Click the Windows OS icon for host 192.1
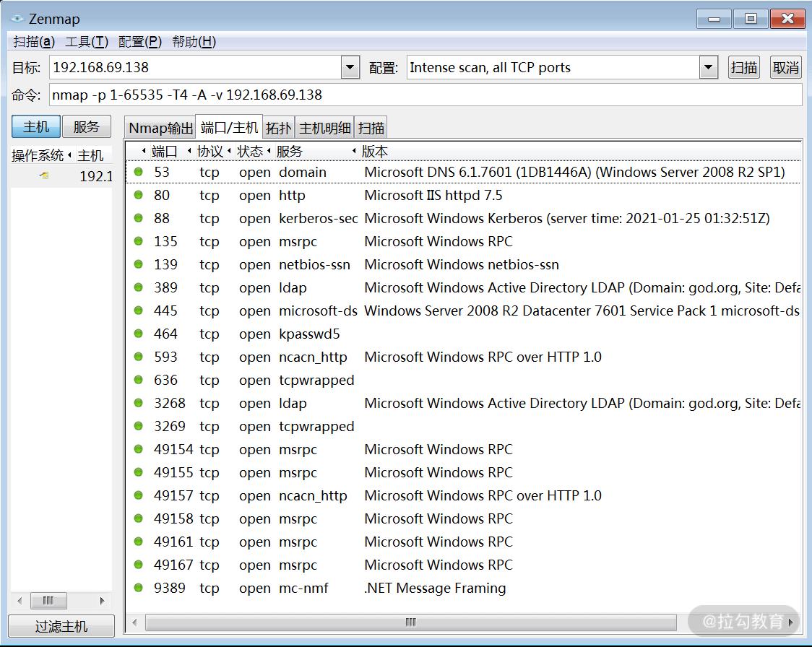 point(45,176)
